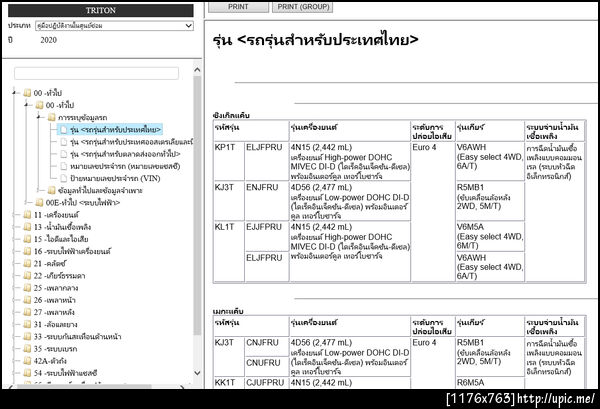The height and width of the screenshot is (409, 600).
Task: Expand the 21 -คลัตช์ tree node
Action: point(14,264)
